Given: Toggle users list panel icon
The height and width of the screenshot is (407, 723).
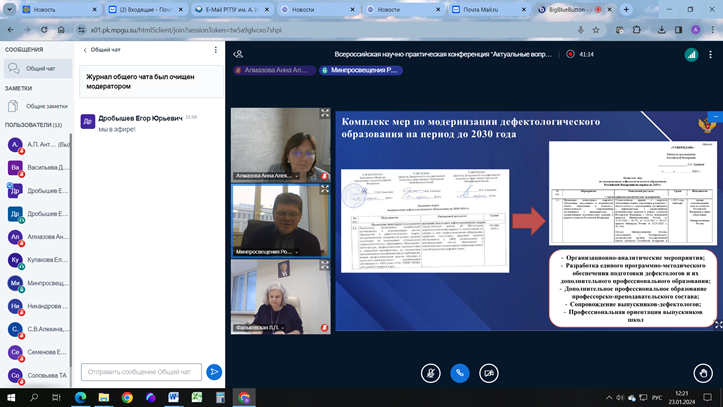Looking at the screenshot, I should click(238, 54).
